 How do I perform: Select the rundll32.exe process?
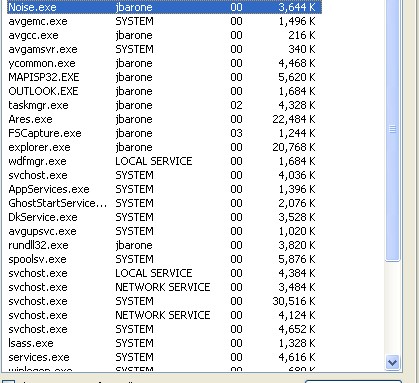(164, 245)
